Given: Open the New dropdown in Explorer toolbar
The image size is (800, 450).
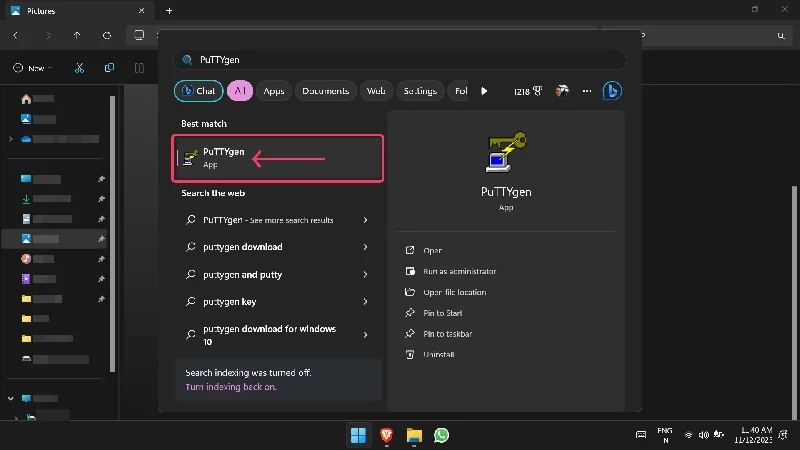Looking at the screenshot, I should click(x=33, y=68).
